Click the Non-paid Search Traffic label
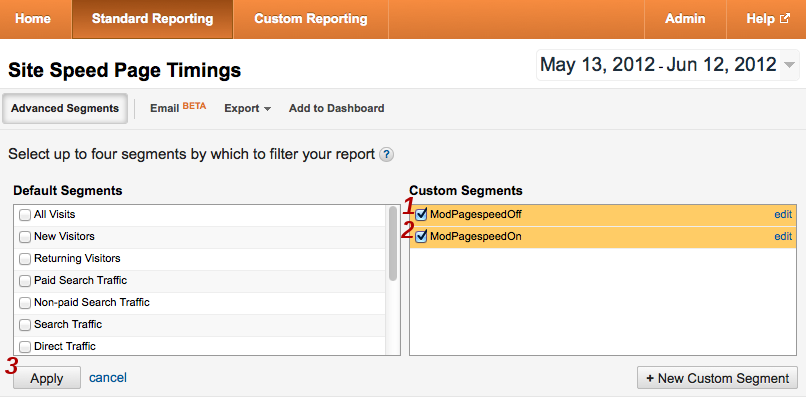 click(92, 302)
